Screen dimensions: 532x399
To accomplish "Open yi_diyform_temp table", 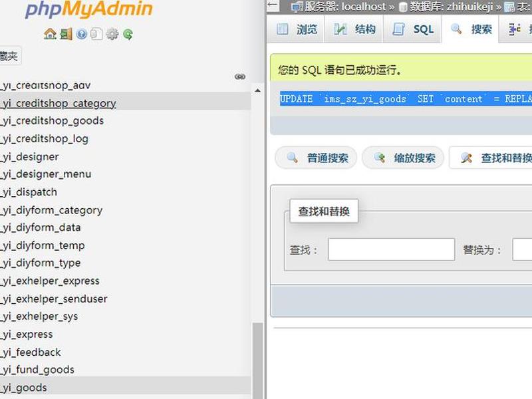I will click(x=43, y=245).
